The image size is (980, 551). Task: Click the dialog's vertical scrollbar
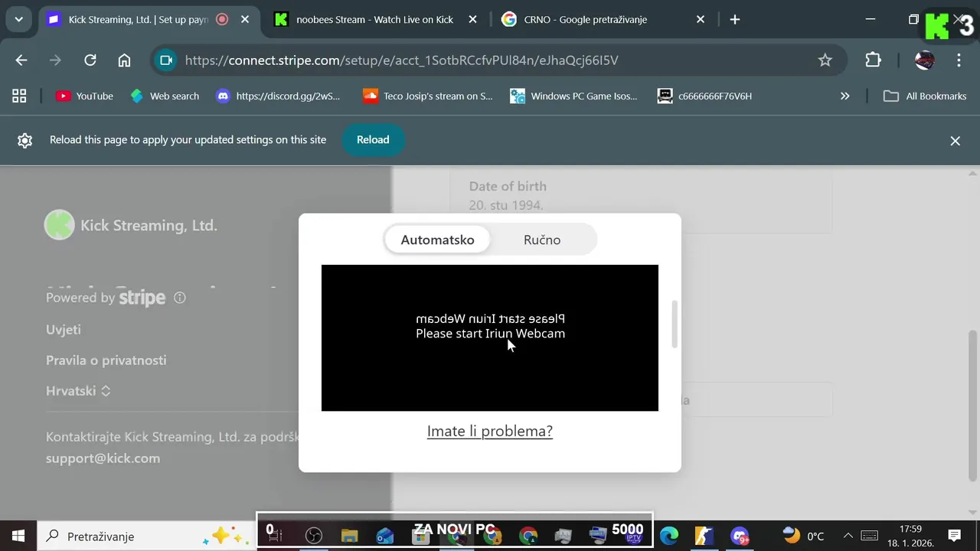[x=675, y=324]
